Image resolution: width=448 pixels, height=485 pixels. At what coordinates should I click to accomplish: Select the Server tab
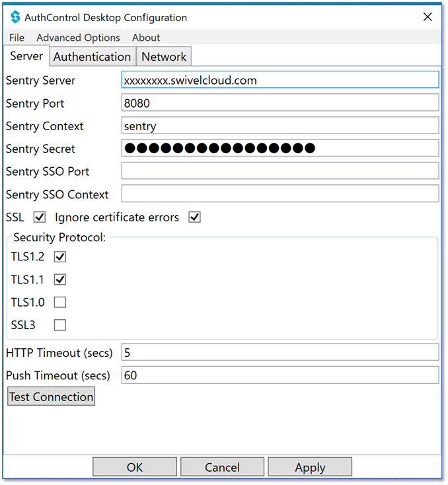[26, 56]
